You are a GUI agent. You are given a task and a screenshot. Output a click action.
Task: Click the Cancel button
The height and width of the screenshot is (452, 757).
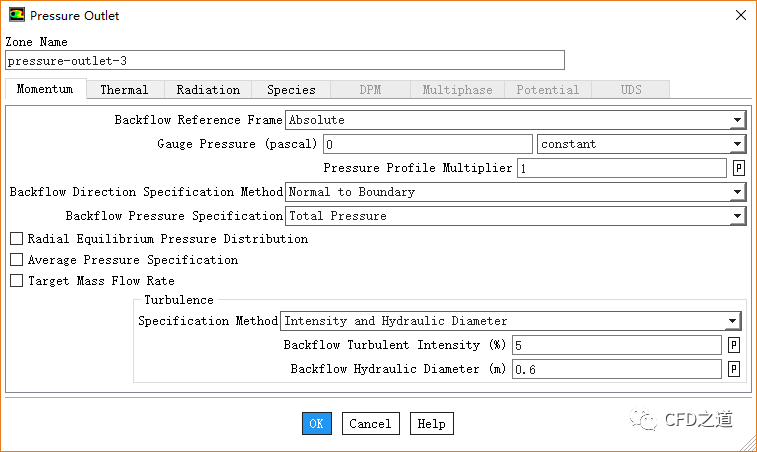pos(370,424)
